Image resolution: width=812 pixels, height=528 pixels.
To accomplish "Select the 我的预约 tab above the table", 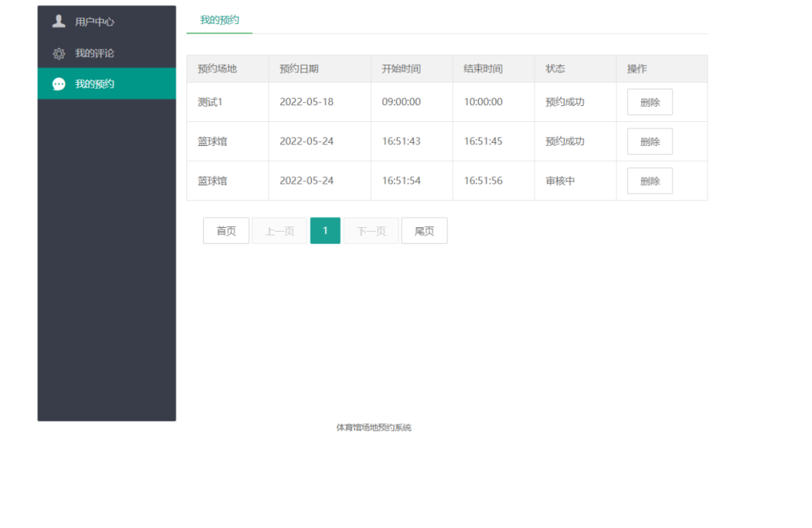I will tap(220, 20).
